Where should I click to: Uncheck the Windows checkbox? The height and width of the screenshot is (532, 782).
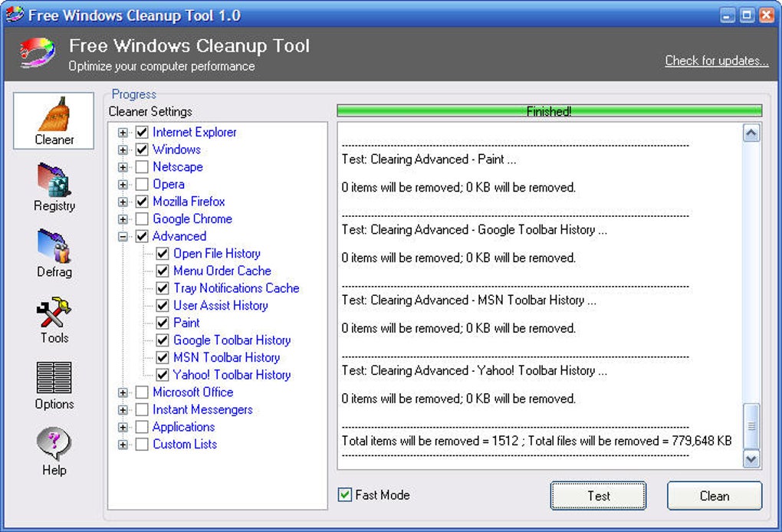142,149
